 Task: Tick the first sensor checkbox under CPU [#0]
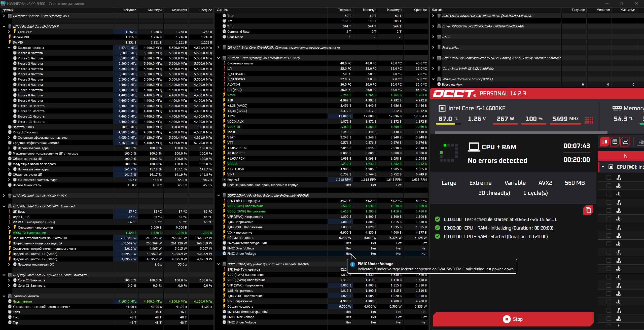click(x=609, y=177)
